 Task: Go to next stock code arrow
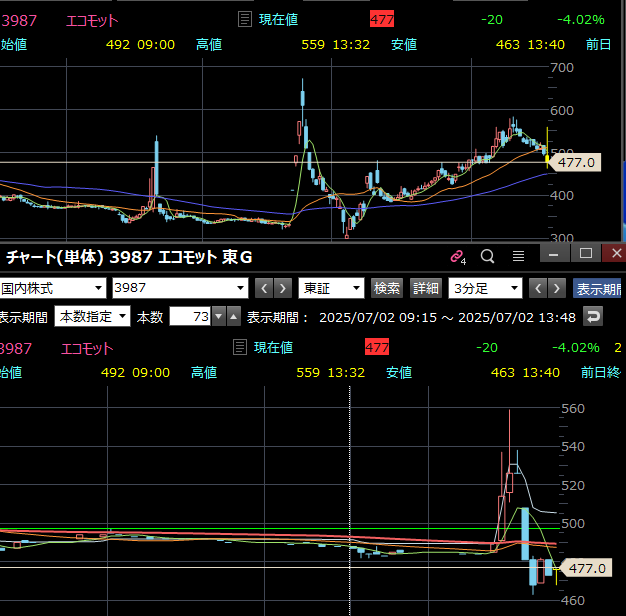[283, 288]
